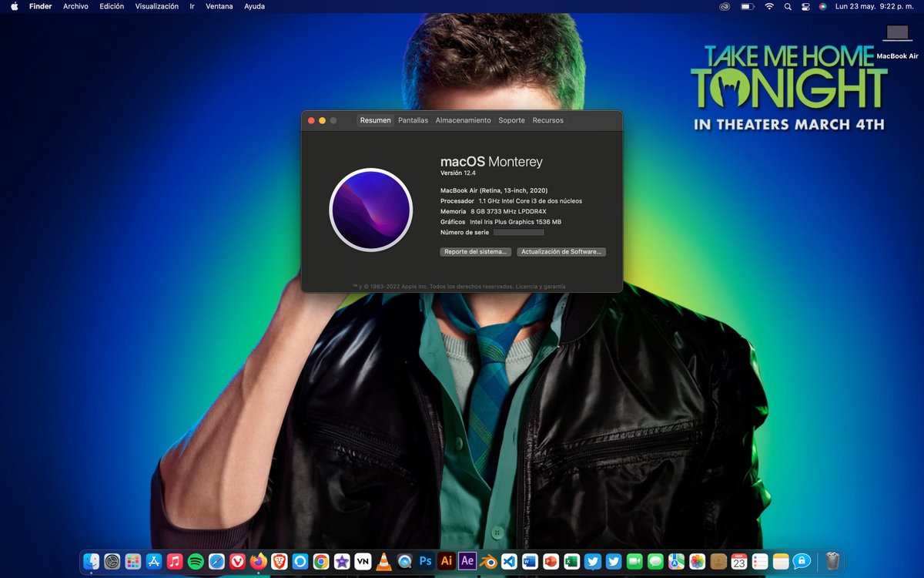Launch Microsoft Excel from the Dock
This screenshot has height=578, width=924.
pos(570,560)
